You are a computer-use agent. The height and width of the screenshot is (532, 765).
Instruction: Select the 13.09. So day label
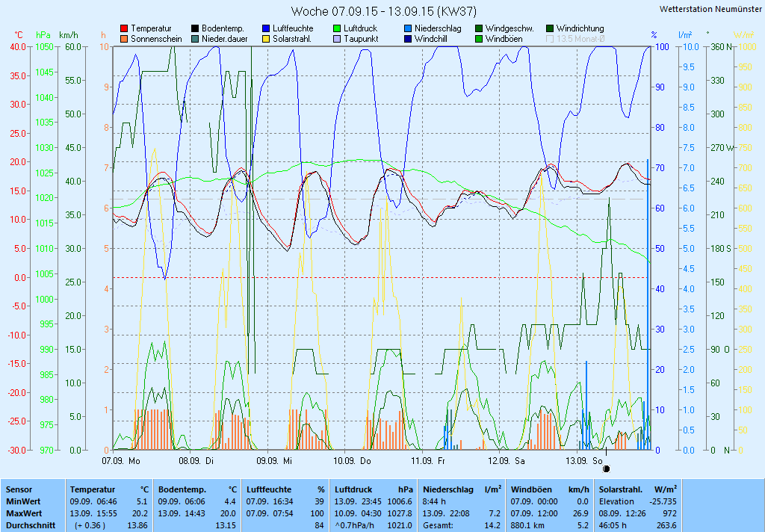coord(584,461)
